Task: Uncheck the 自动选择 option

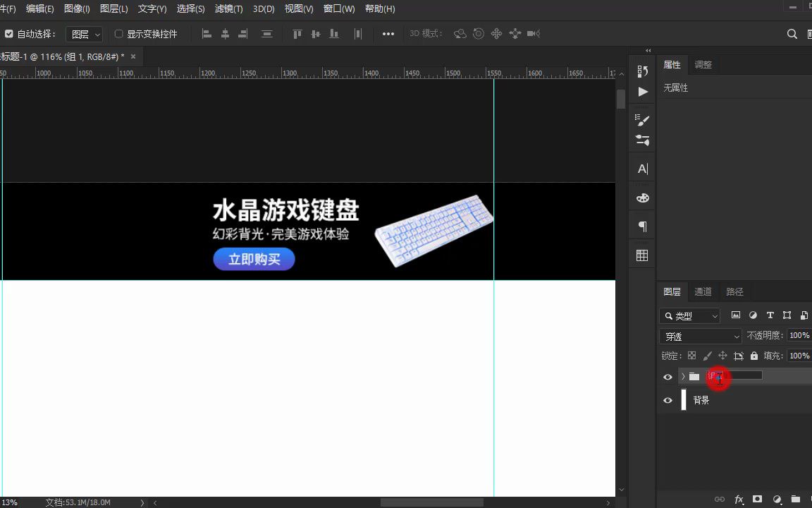Action: pos(9,33)
